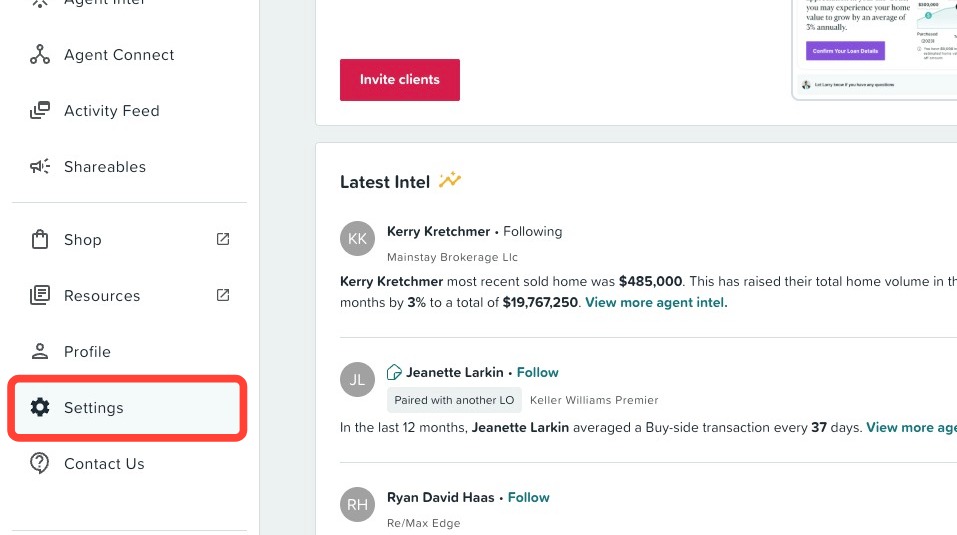Select Settings in the sidebar
Screen dimensions: 957x535
(x=128, y=408)
